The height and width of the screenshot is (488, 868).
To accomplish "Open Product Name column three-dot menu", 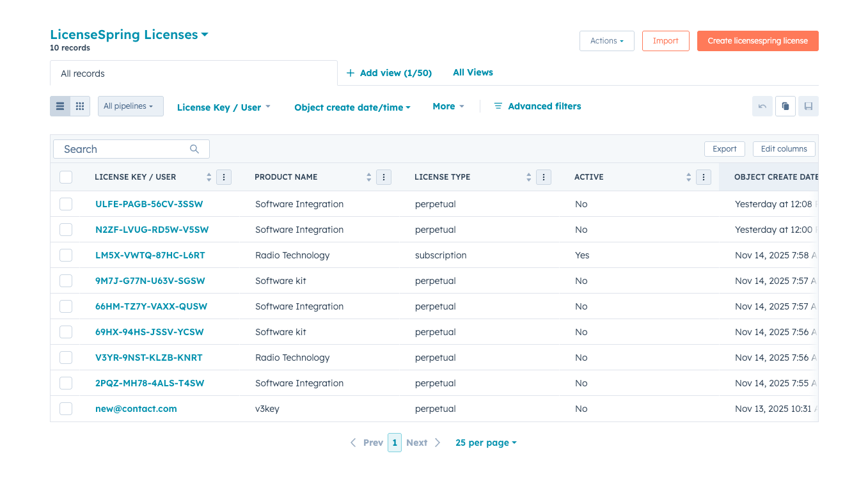I will pyautogui.click(x=384, y=177).
